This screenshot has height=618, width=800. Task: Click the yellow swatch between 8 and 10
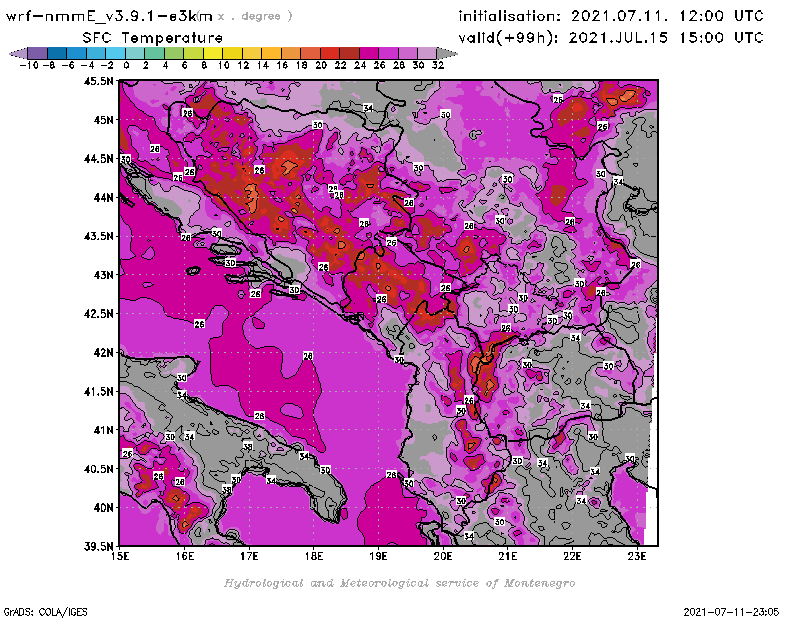213,53
